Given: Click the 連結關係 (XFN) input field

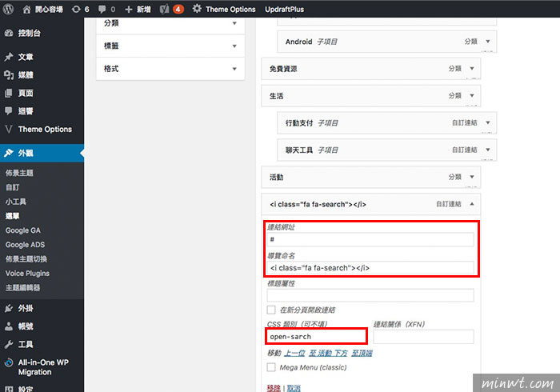Looking at the screenshot, I should [423, 337].
